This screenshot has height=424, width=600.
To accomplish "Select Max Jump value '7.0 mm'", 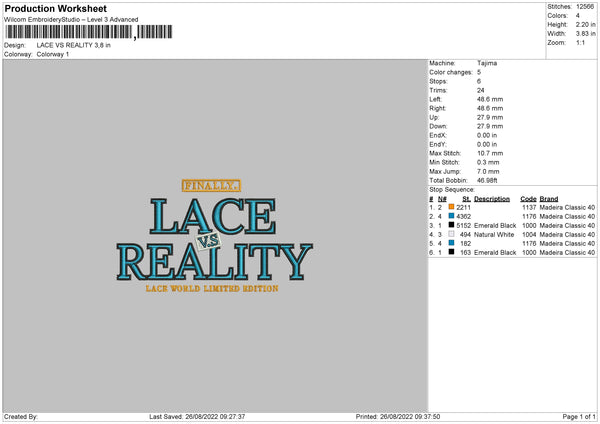I will [x=488, y=171].
